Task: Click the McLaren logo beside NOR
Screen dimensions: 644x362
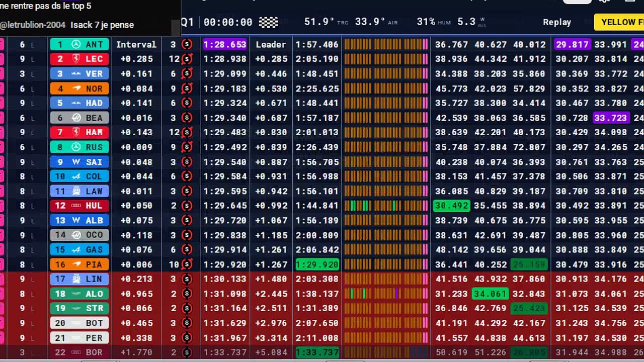Action: [76, 88]
